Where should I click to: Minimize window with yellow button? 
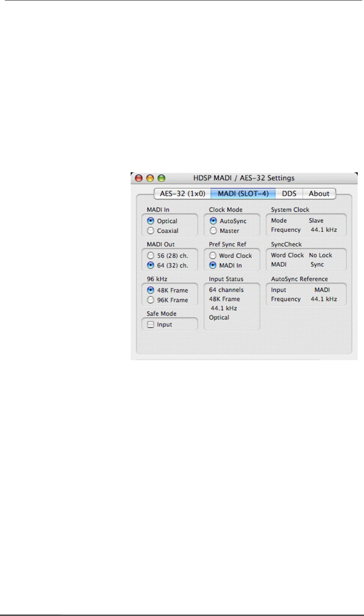[150, 178]
